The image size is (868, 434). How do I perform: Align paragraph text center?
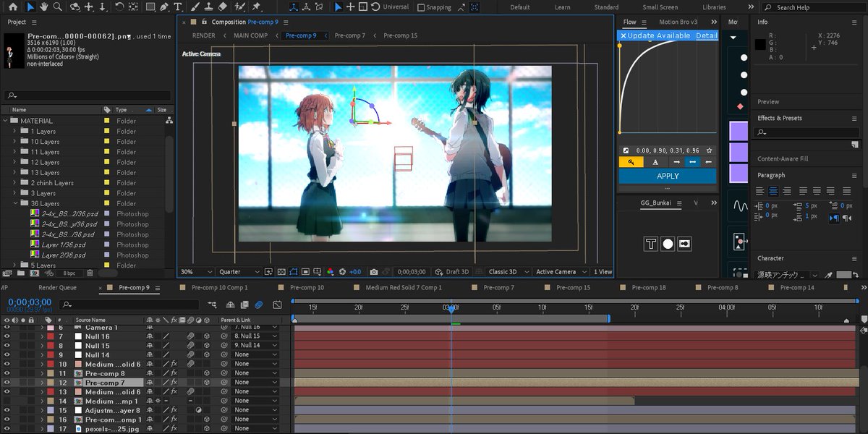tap(773, 191)
